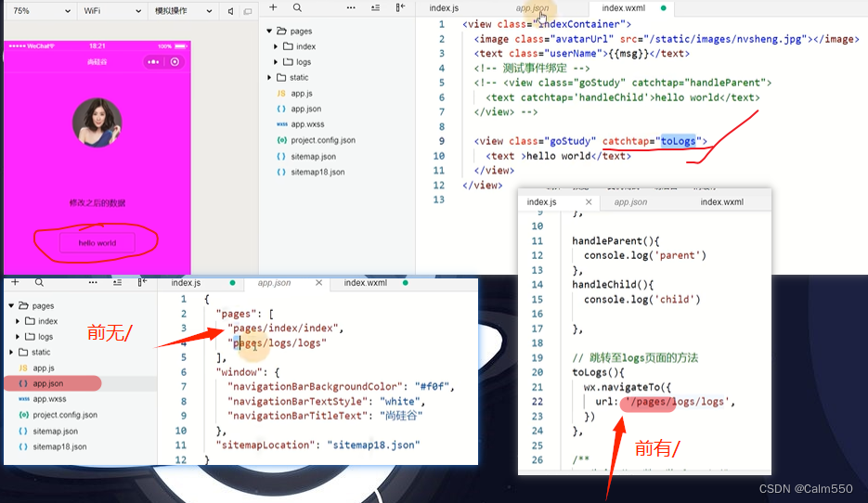The height and width of the screenshot is (503, 868).
Task: Open sitemap.json in top explorer
Action: [314, 157]
